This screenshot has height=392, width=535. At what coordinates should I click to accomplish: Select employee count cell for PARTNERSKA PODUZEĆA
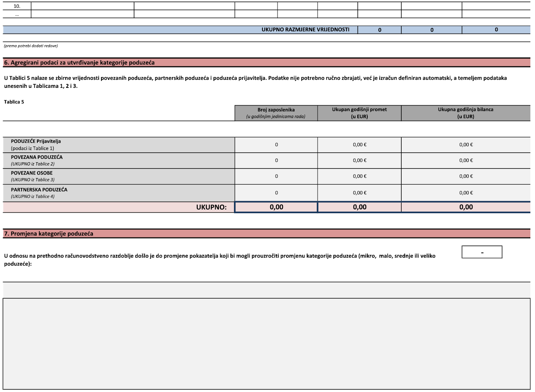(276, 193)
